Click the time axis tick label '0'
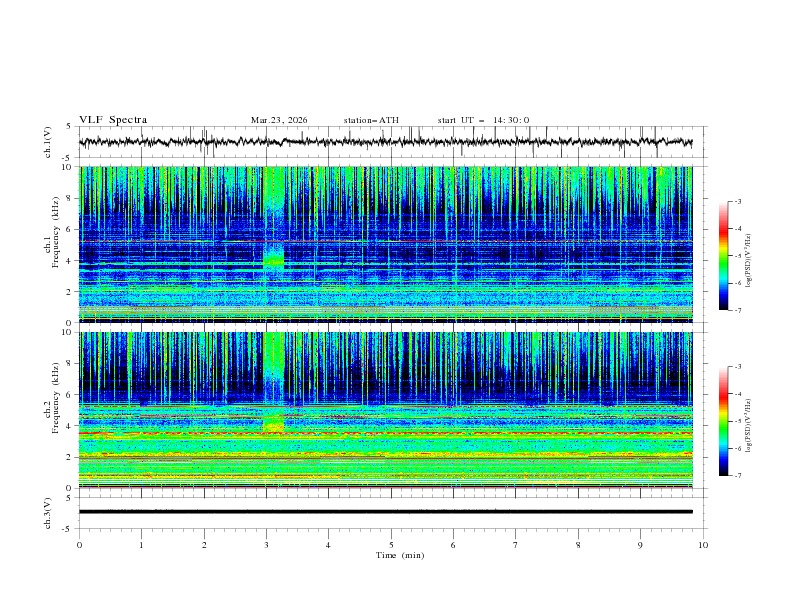792x612 pixels. (x=79, y=545)
